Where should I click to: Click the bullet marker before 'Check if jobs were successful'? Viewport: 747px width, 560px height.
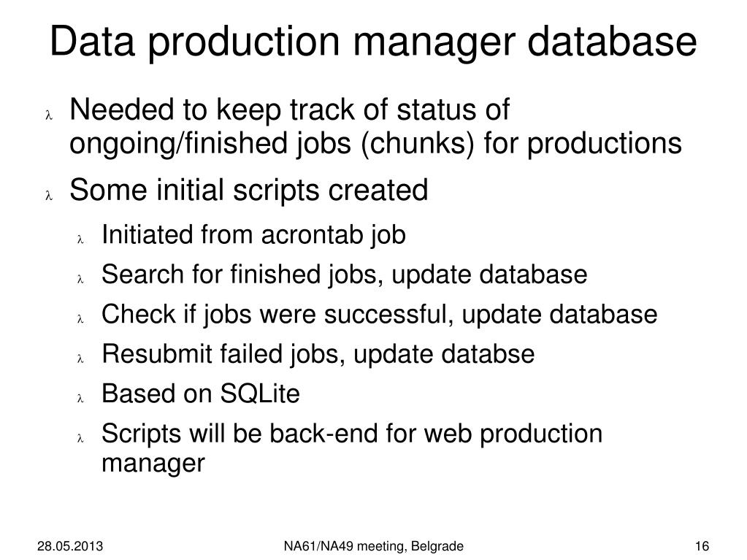coord(80,319)
